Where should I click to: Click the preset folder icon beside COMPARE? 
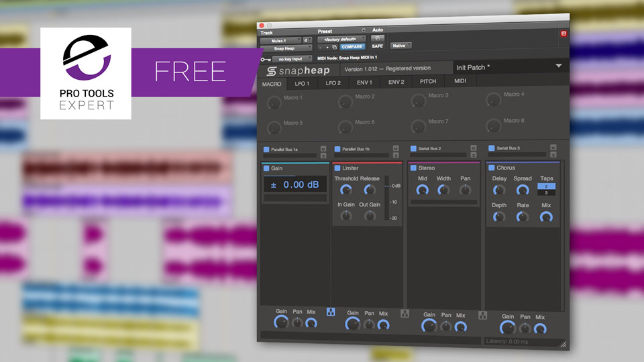point(334,47)
